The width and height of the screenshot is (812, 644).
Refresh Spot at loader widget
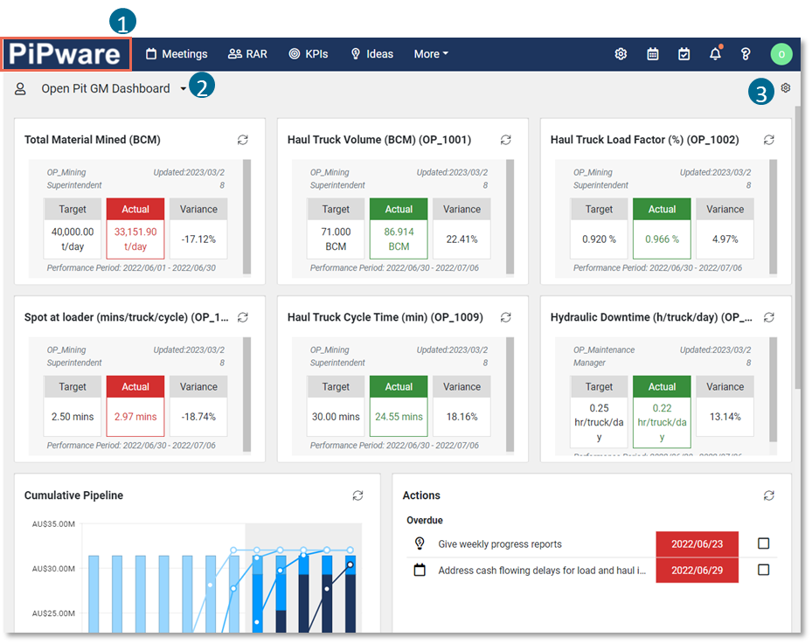(x=243, y=317)
